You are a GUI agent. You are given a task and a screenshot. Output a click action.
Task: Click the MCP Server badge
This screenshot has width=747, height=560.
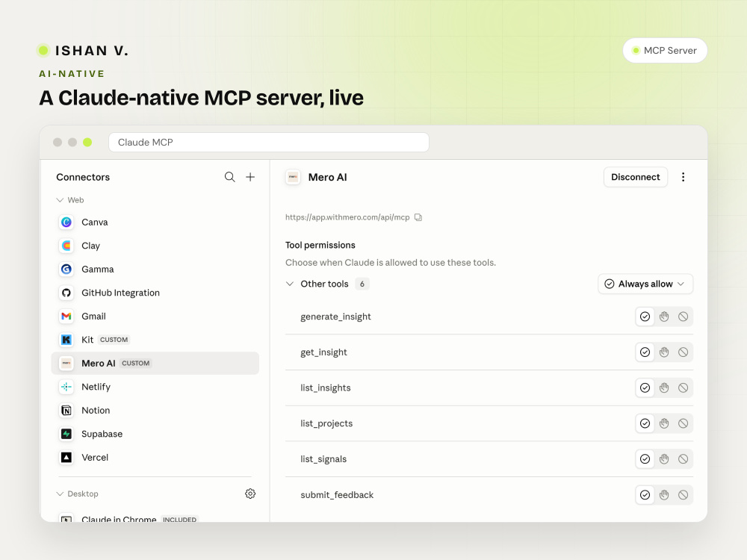coord(665,51)
